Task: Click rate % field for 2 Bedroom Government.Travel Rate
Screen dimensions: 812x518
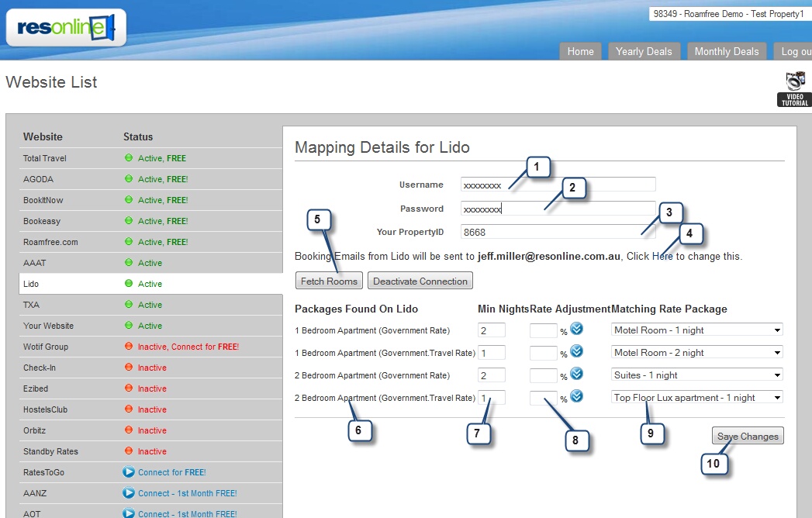Action: 543,398
